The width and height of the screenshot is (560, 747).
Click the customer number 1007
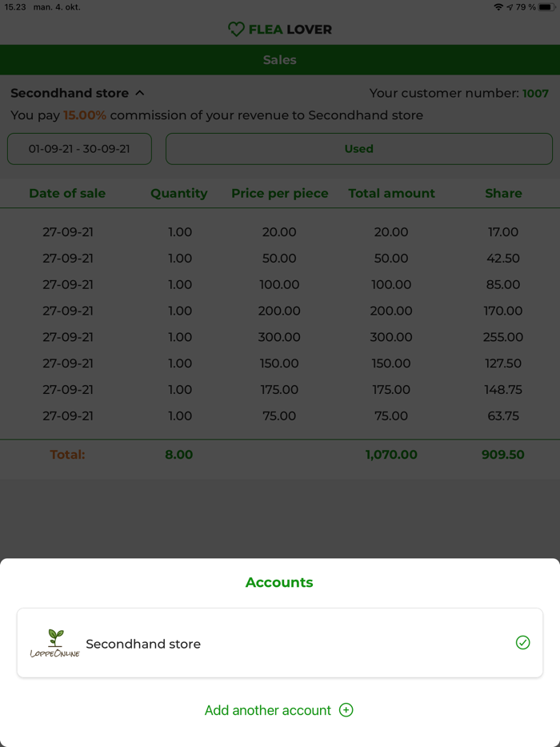[535, 94]
